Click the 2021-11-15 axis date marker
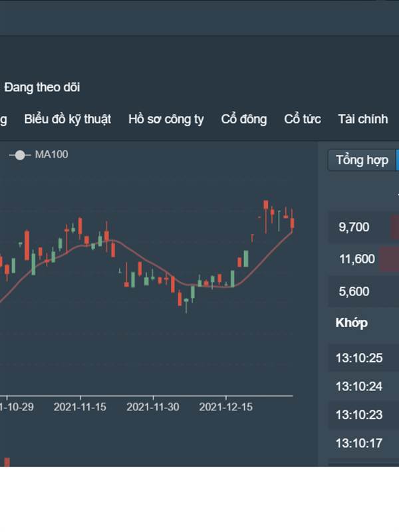This screenshot has width=399, height=532. click(80, 407)
